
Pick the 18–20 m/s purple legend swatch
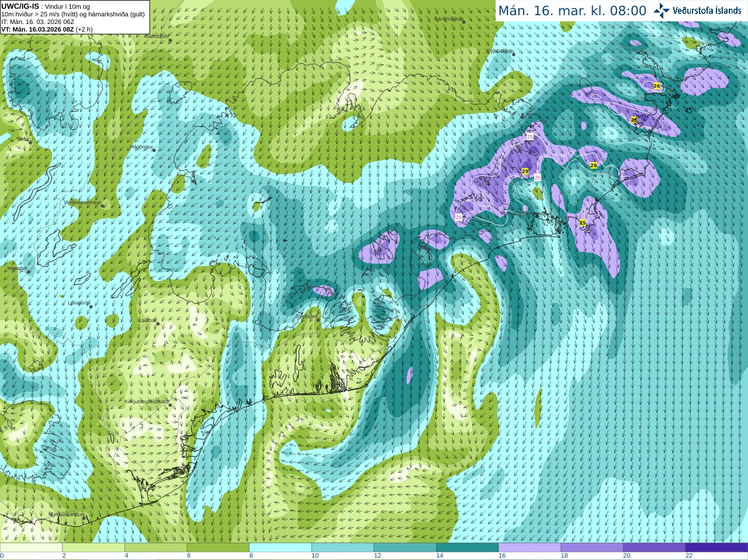tap(592, 548)
